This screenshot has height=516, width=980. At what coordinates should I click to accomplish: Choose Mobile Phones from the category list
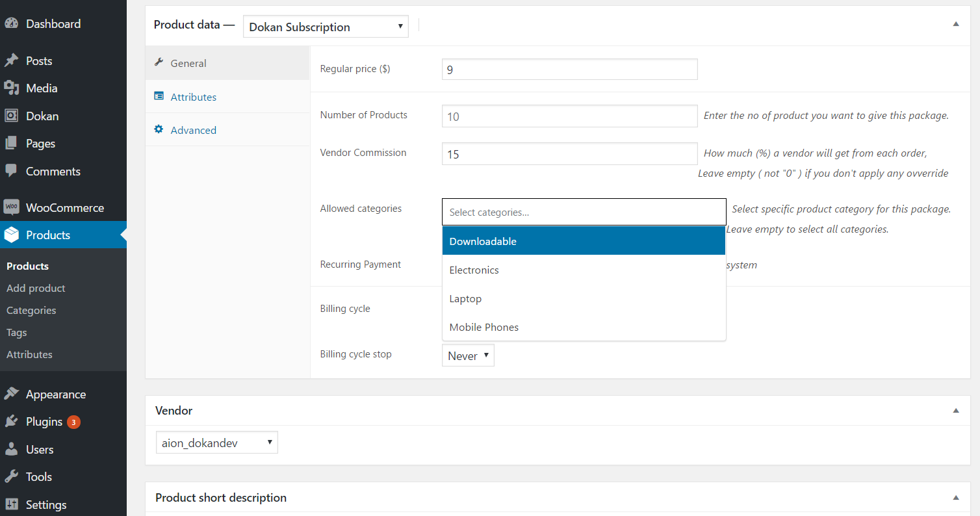pos(584,327)
